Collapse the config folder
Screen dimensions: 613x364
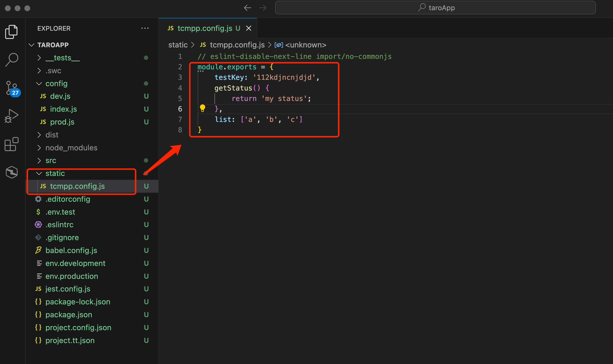(x=56, y=84)
